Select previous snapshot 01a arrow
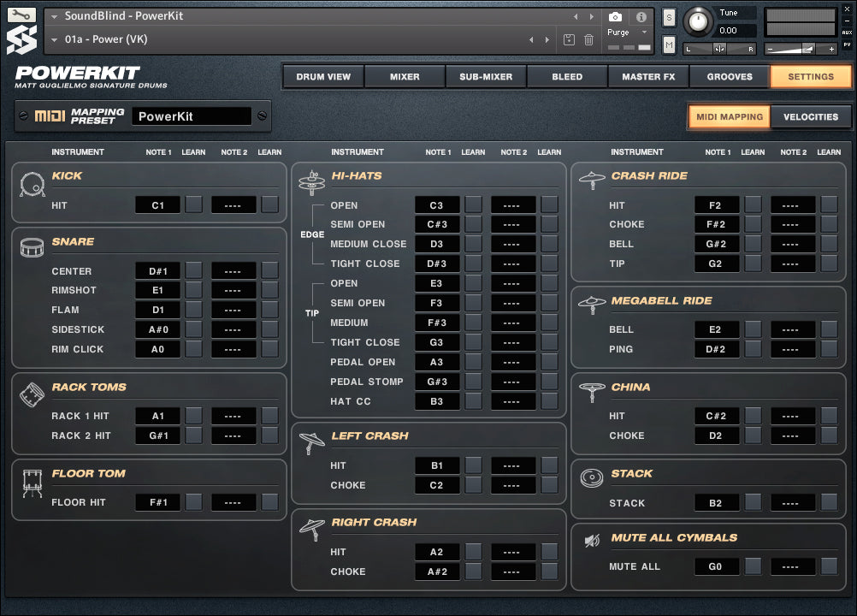 (x=531, y=39)
